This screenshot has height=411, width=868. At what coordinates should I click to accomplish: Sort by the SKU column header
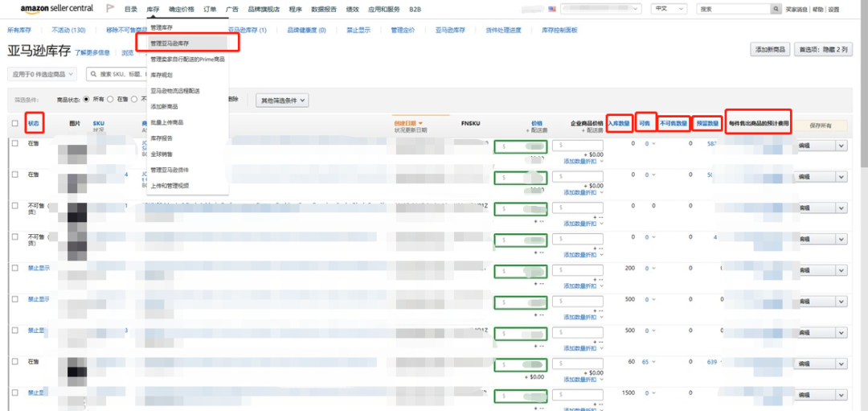coord(99,124)
